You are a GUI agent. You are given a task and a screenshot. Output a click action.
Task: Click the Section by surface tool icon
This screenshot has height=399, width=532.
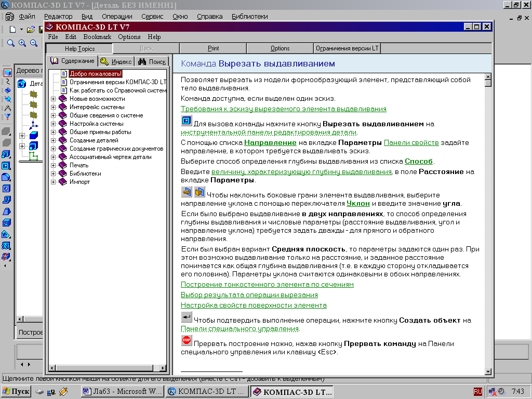coord(6,234)
